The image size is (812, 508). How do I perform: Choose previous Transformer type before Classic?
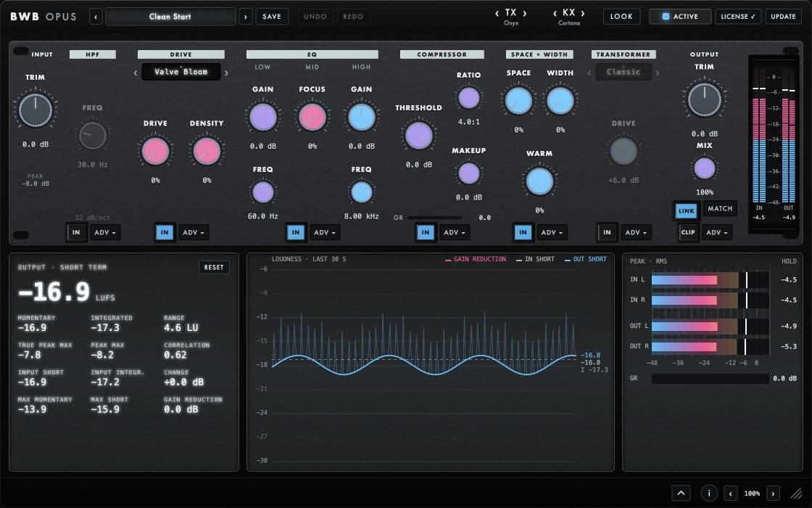coord(589,73)
